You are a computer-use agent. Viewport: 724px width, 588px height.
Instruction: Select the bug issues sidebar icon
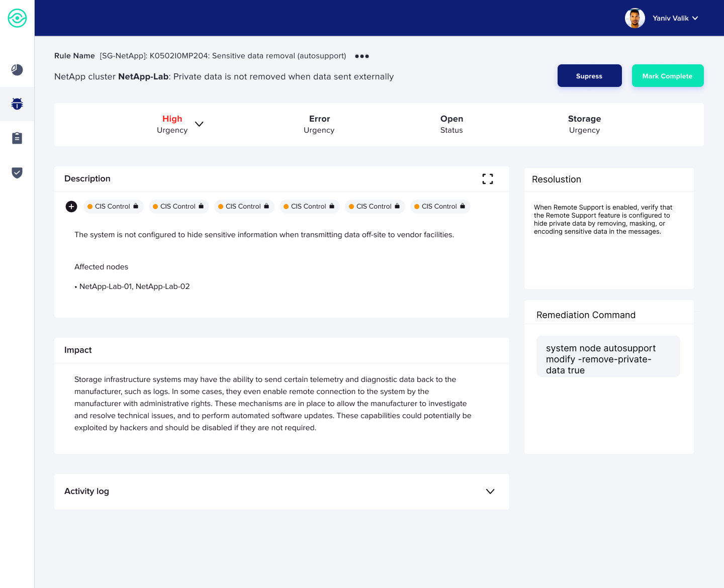pos(17,104)
